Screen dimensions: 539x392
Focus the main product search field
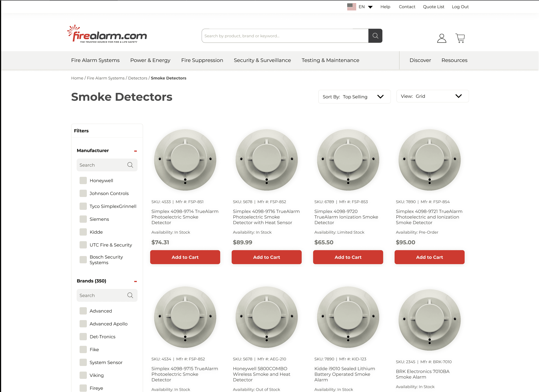pyautogui.click(x=285, y=36)
